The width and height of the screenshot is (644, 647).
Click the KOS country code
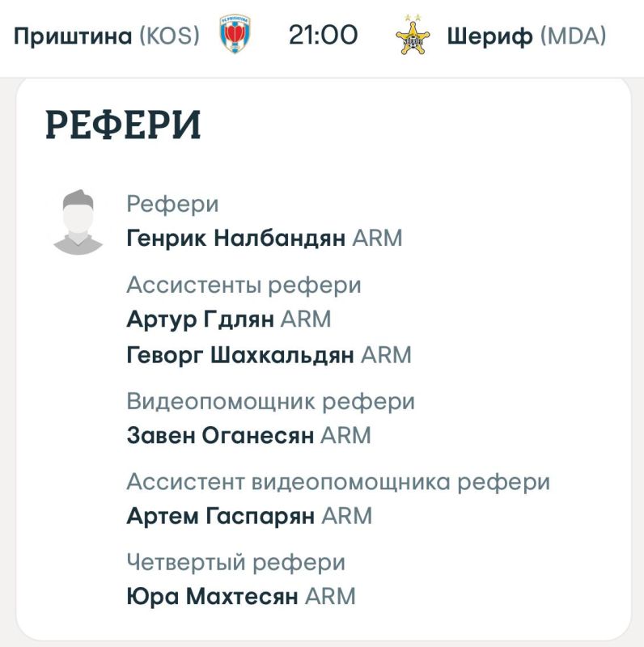169,36
